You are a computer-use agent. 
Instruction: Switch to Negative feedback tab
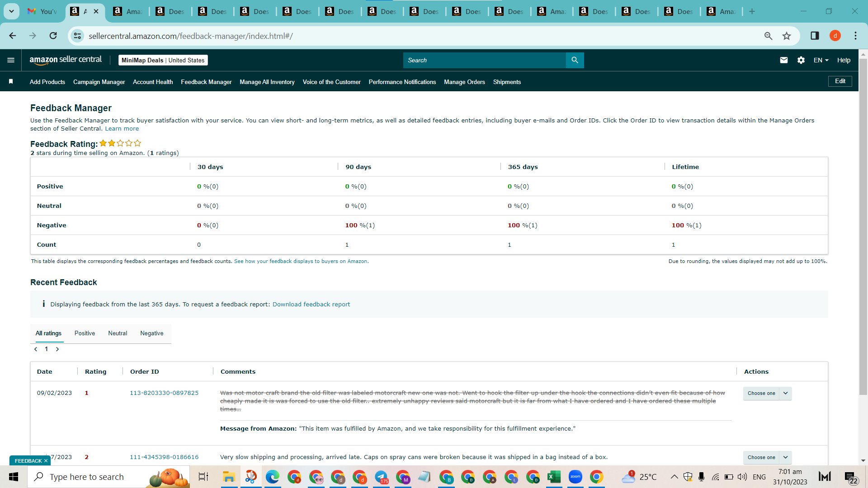tap(152, 333)
